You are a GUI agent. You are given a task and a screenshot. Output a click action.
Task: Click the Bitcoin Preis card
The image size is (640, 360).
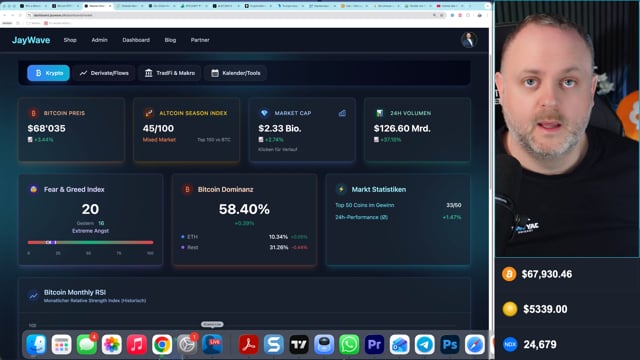point(71,130)
